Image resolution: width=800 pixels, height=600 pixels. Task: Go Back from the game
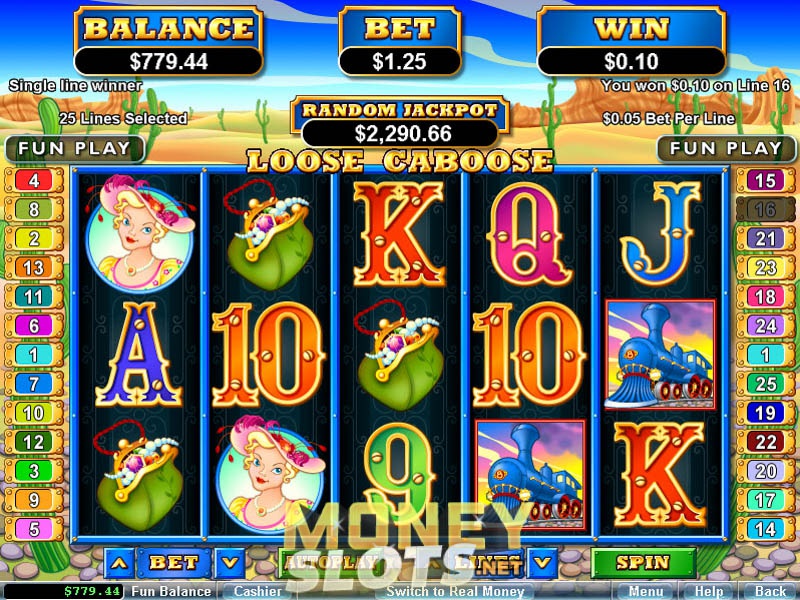point(771,591)
